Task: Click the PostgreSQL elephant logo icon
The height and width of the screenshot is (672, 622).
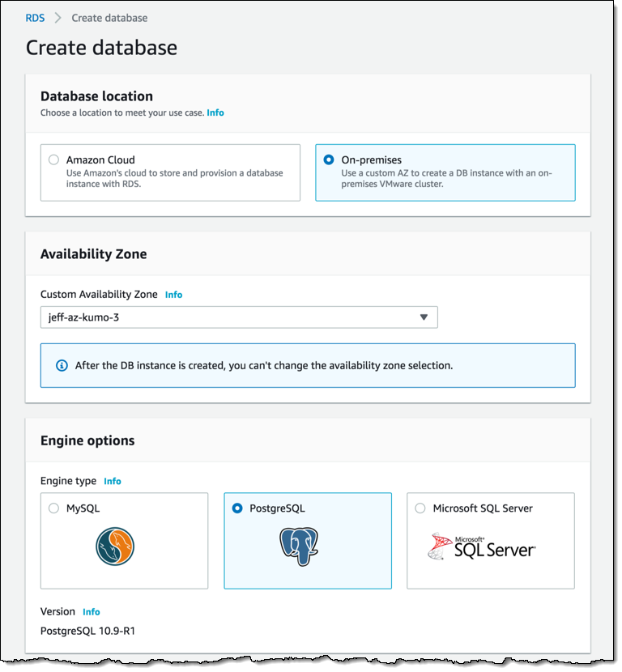Action: pos(299,547)
